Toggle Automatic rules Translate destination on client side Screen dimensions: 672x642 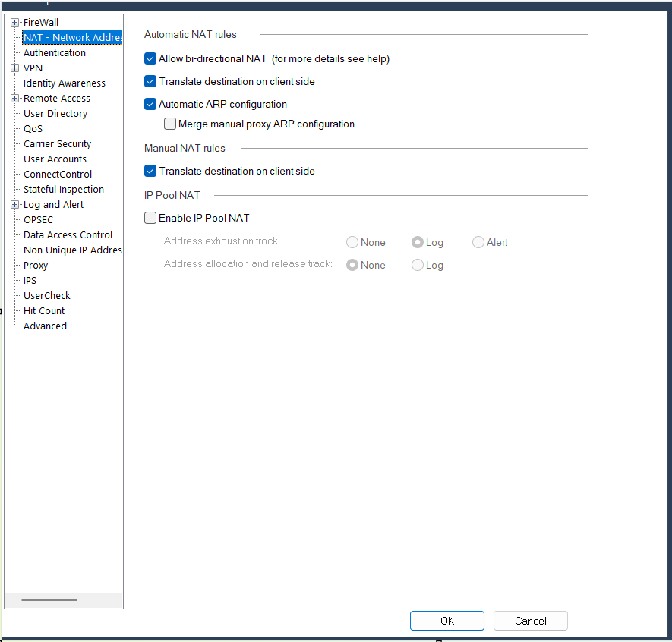[x=150, y=81]
